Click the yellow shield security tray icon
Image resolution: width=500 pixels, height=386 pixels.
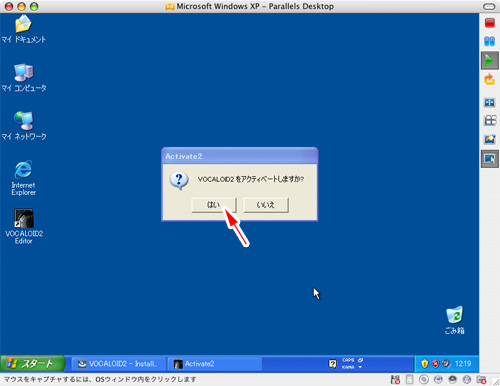pyautogui.click(x=424, y=364)
